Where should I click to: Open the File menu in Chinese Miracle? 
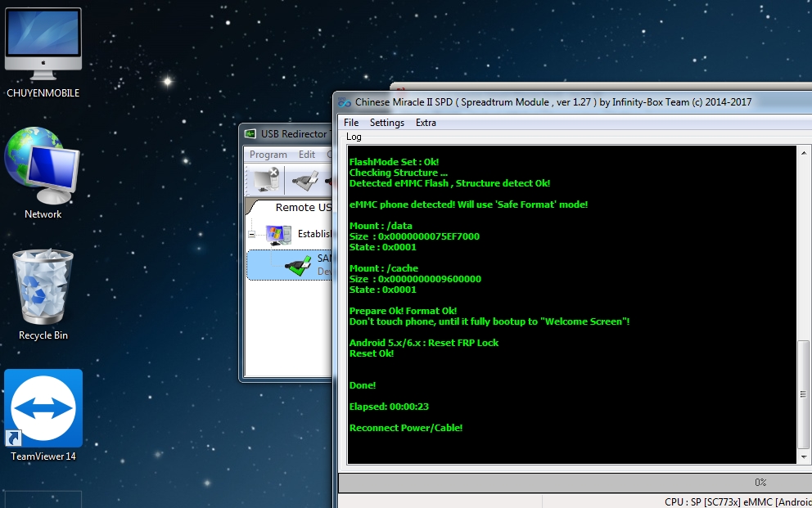pyautogui.click(x=351, y=123)
